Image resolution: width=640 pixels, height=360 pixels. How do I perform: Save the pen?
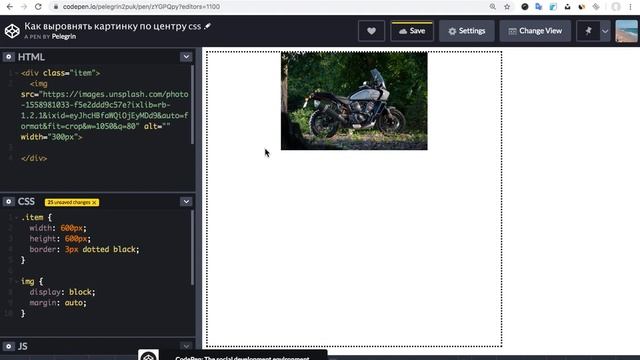pyautogui.click(x=412, y=31)
